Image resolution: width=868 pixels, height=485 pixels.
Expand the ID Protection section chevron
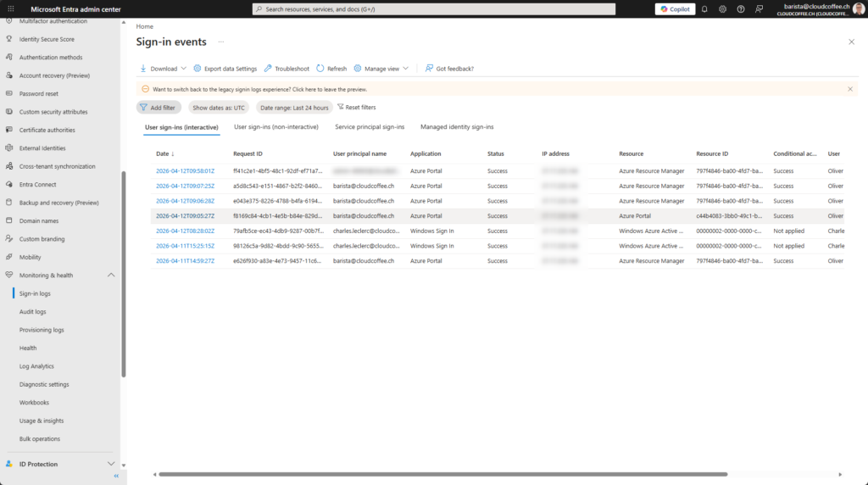coord(111,464)
